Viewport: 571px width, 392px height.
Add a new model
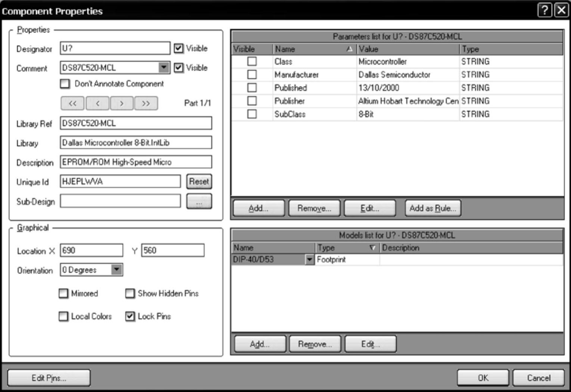pyautogui.click(x=260, y=344)
